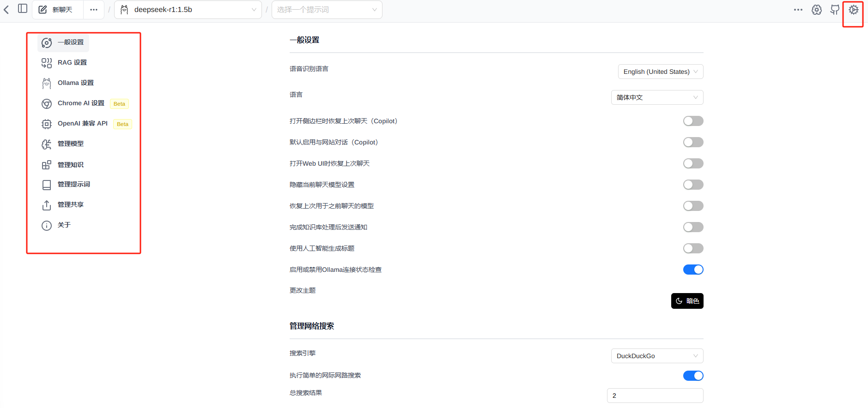Turn on 完成知识库处理后发送通知
868x408 pixels.
(693, 227)
